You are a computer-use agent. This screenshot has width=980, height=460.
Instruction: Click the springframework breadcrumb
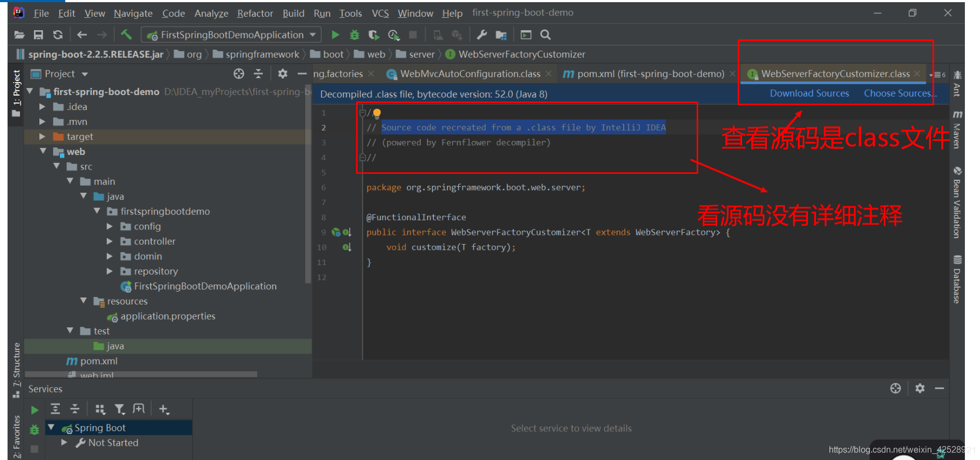coord(256,55)
